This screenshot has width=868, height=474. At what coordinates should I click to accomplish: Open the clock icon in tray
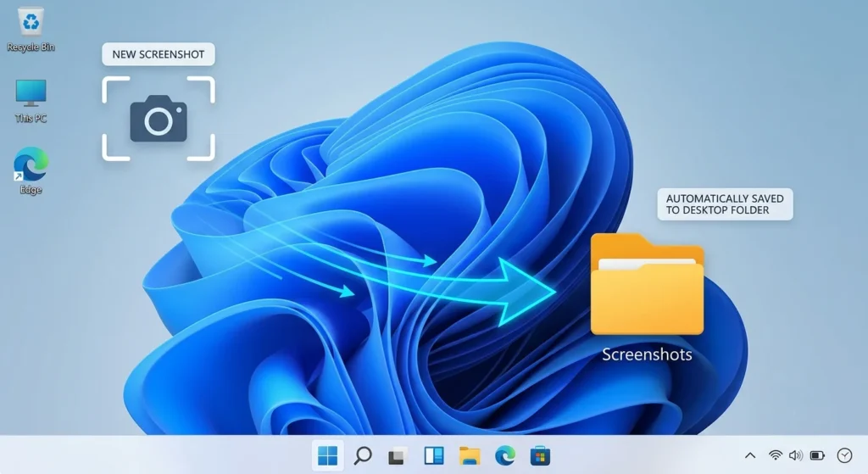[x=844, y=455]
